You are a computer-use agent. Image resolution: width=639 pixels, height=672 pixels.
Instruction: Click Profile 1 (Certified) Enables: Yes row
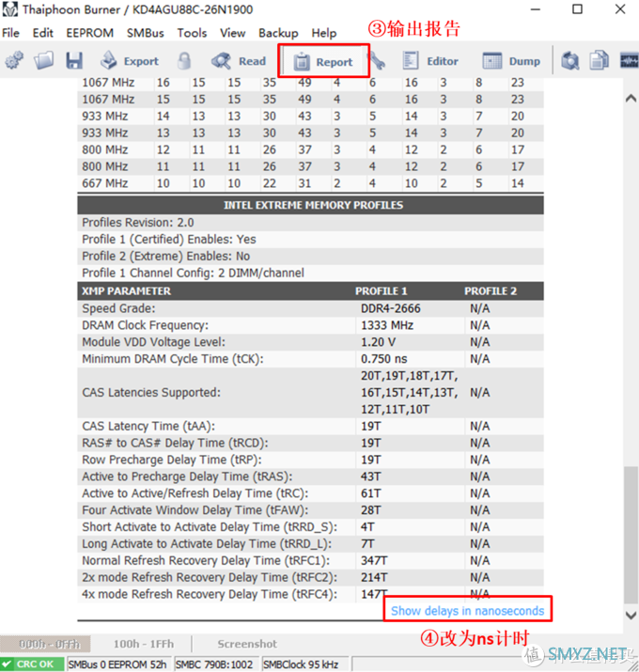coord(311,239)
